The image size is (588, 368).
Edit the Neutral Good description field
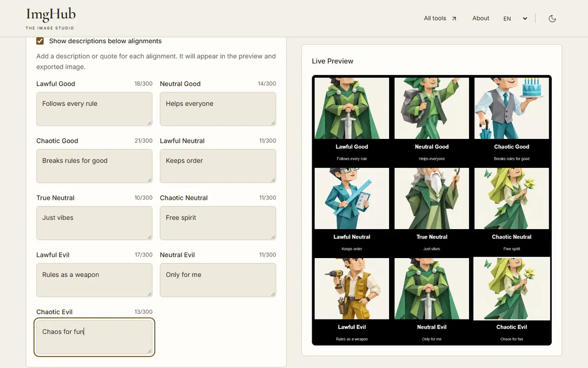pos(218,109)
